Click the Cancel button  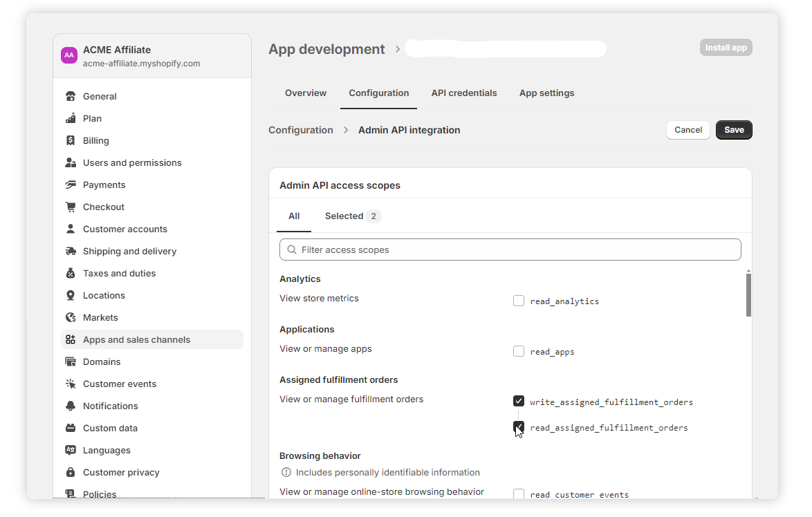tap(688, 130)
